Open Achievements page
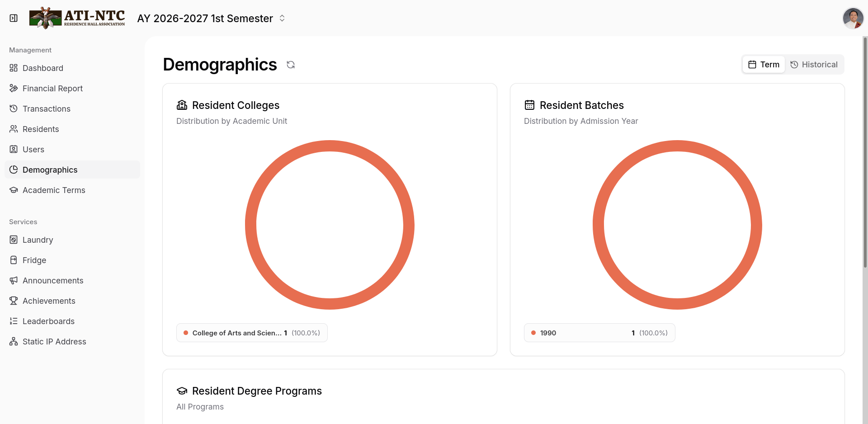The width and height of the screenshot is (868, 424). (x=72, y=301)
